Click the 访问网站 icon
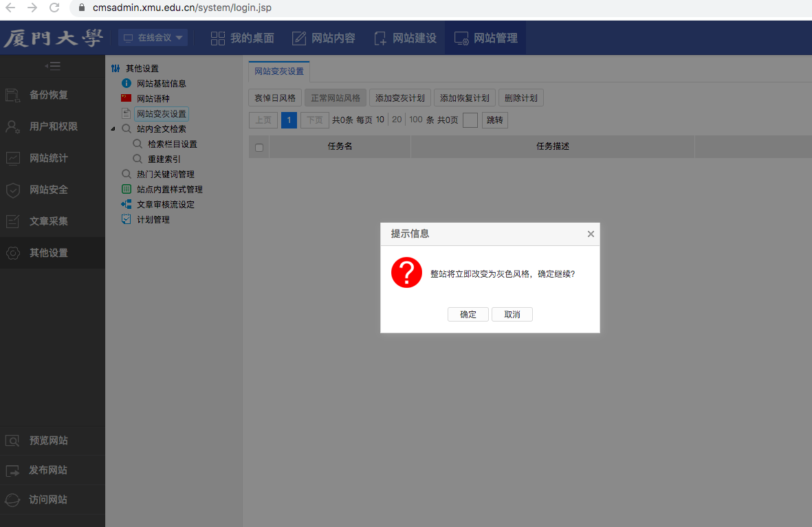 tap(13, 500)
